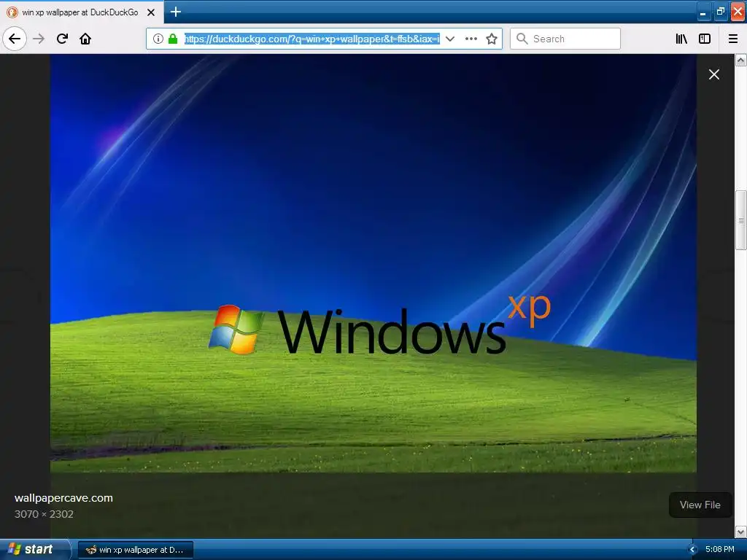Expand hidden system tray icons
The height and width of the screenshot is (560, 747).
(x=693, y=550)
